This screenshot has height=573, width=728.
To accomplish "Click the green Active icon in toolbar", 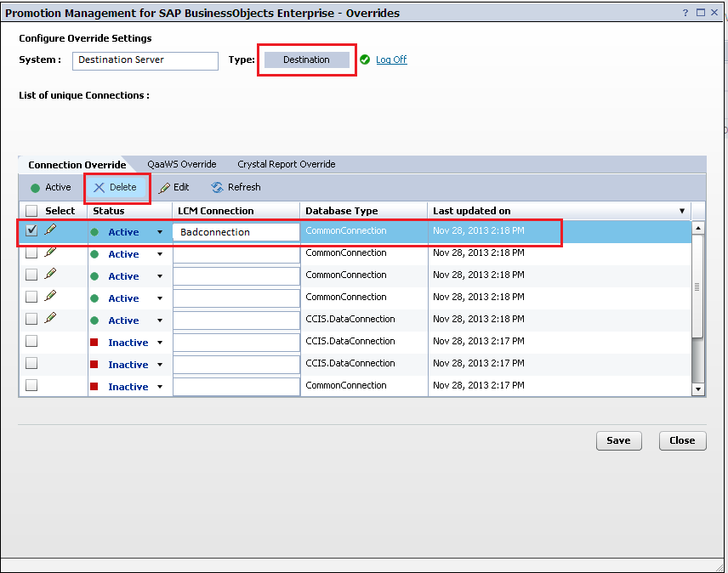I will click(35, 188).
